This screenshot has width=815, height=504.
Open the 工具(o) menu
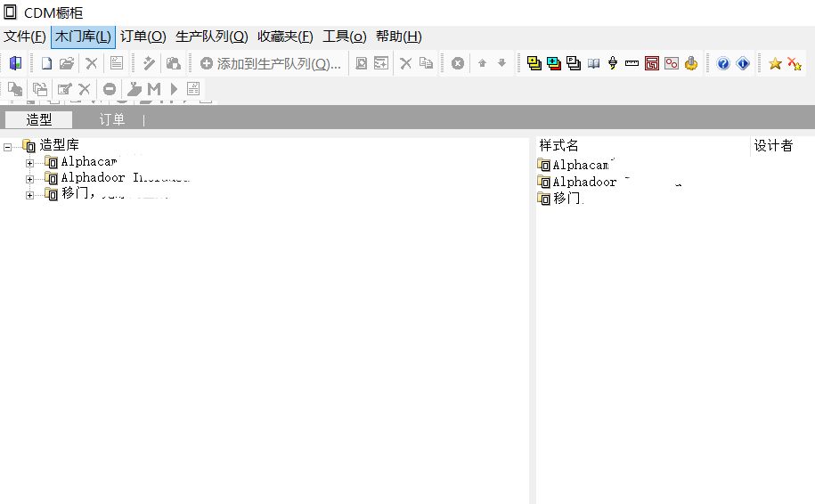(345, 37)
